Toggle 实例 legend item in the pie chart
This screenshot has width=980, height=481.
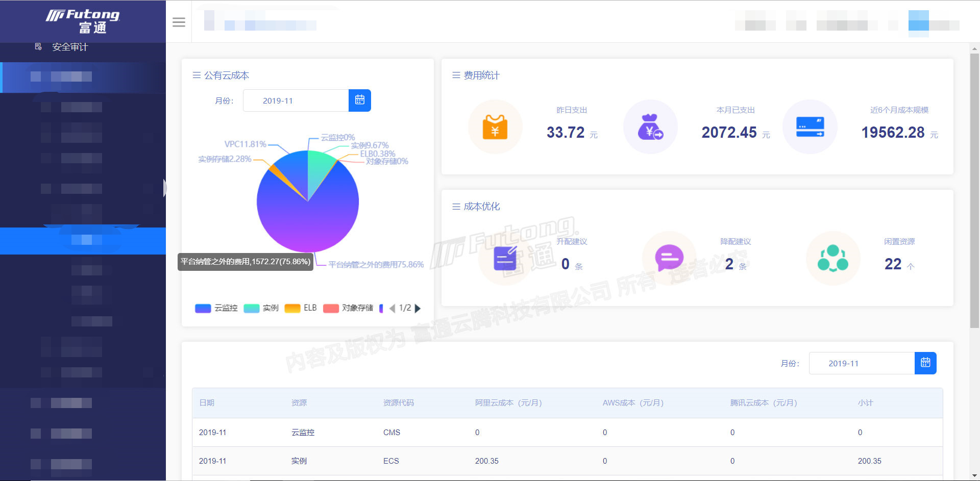(261, 308)
